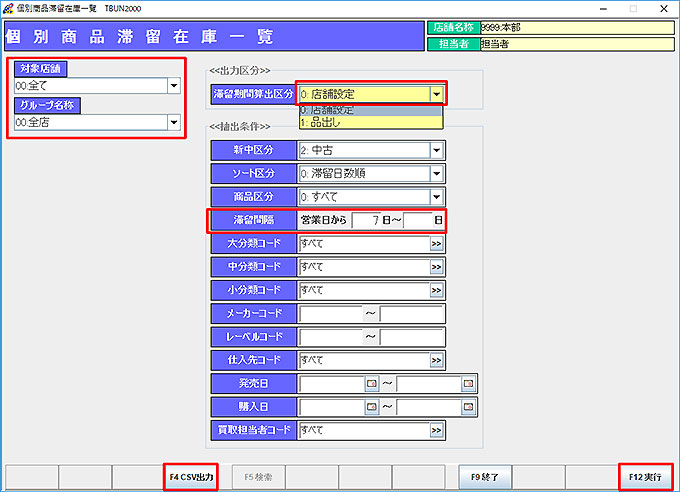Click F9 終了 button
Viewport: 680px width, 492px height.
click(485, 477)
